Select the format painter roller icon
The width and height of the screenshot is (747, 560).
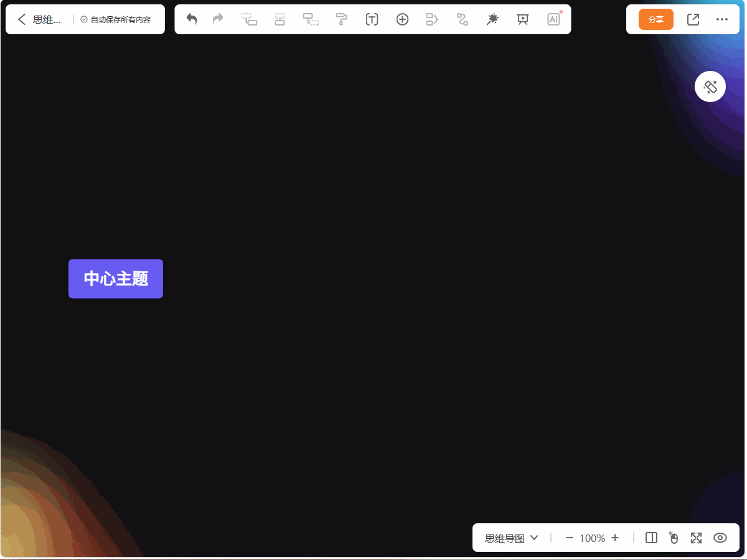(x=341, y=19)
